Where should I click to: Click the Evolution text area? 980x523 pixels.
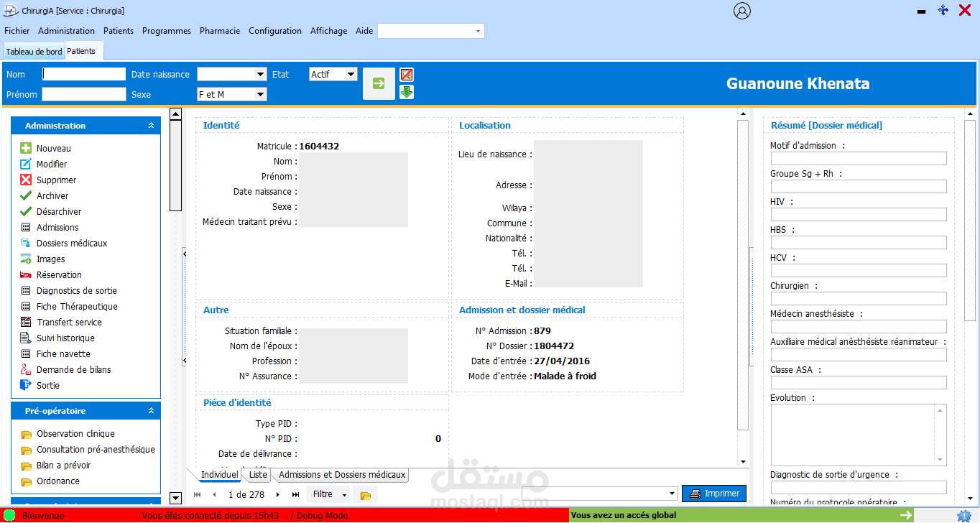click(x=859, y=435)
